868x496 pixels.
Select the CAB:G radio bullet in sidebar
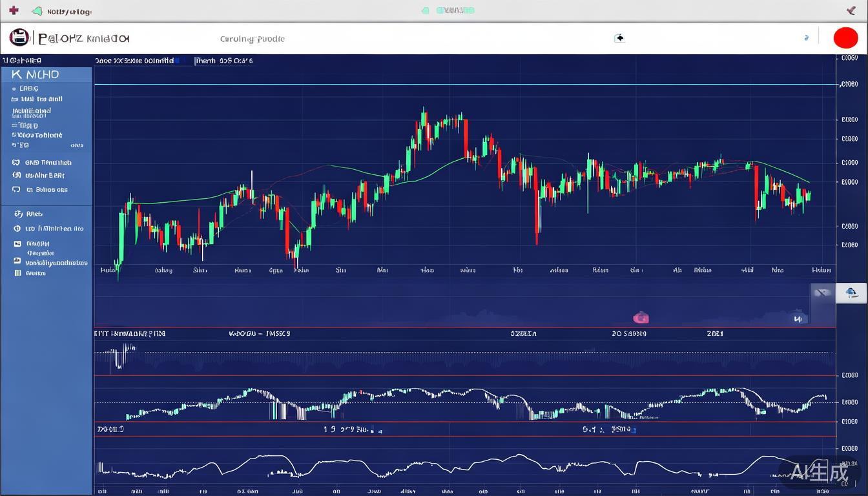(14, 88)
